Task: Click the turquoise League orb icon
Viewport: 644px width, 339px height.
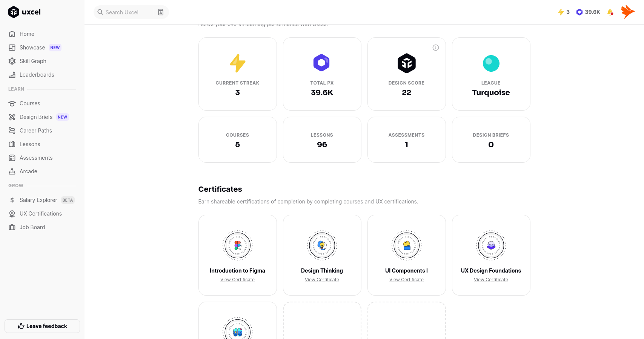Action: [x=491, y=63]
